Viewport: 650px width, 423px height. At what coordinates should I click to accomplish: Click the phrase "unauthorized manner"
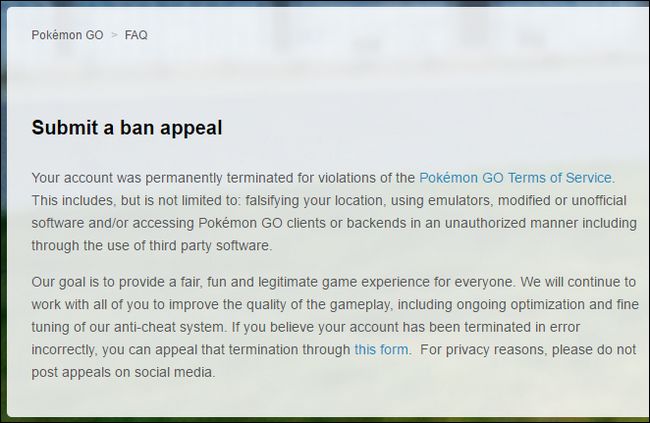tap(512, 223)
